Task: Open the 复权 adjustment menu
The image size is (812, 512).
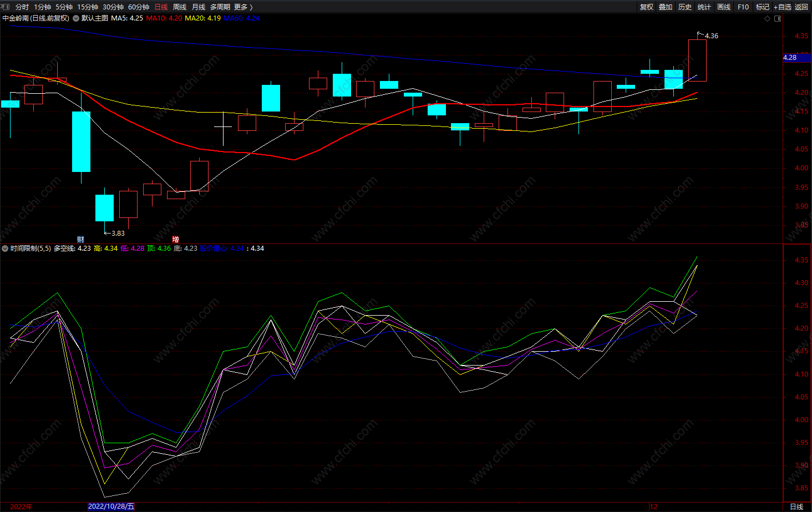Action: coord(647,7)
